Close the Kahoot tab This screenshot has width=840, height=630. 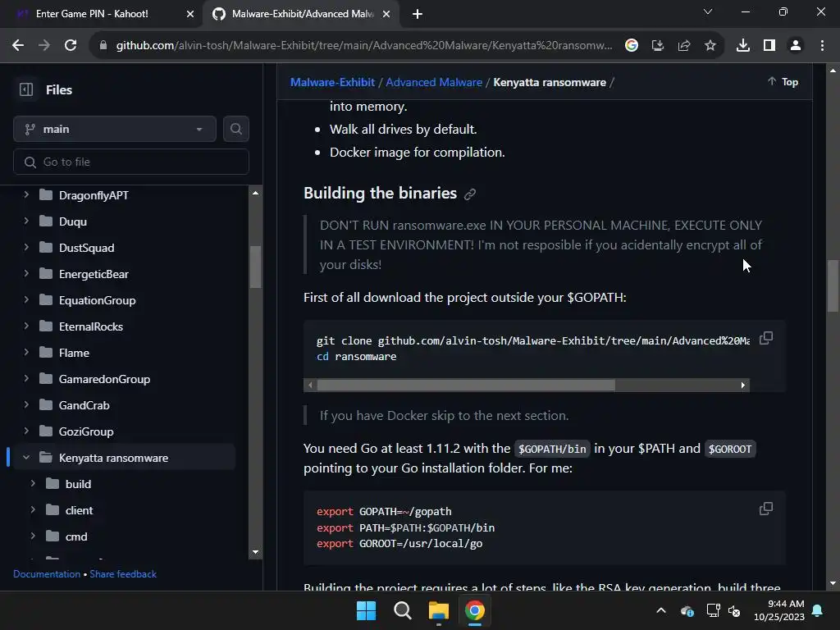(x=190, y=14)
